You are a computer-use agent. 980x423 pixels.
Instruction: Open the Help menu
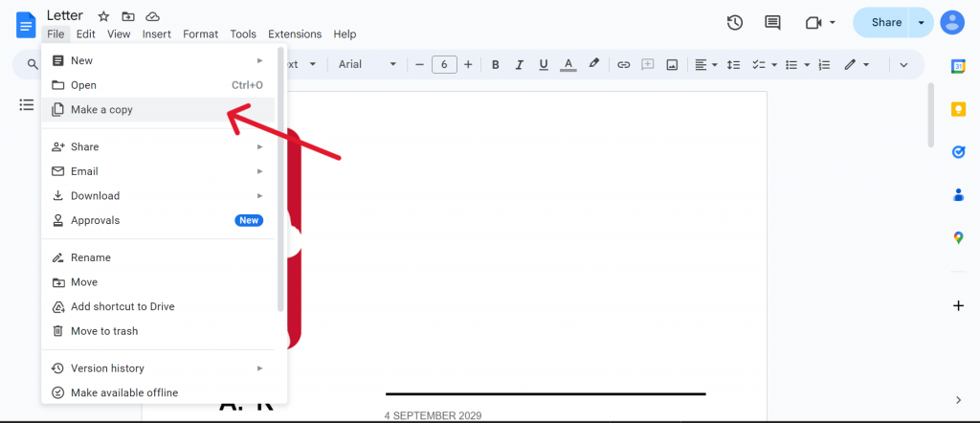tap(345, 33)
